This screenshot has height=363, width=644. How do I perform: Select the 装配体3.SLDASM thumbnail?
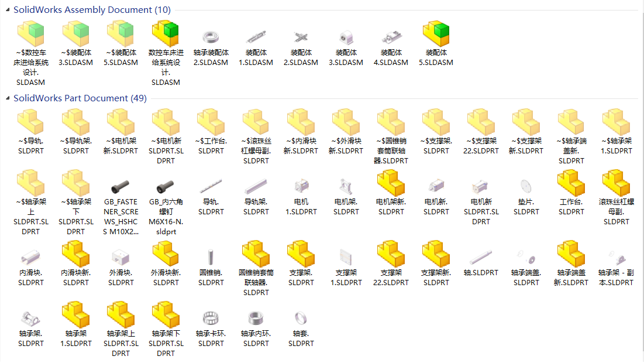[346, 38]
